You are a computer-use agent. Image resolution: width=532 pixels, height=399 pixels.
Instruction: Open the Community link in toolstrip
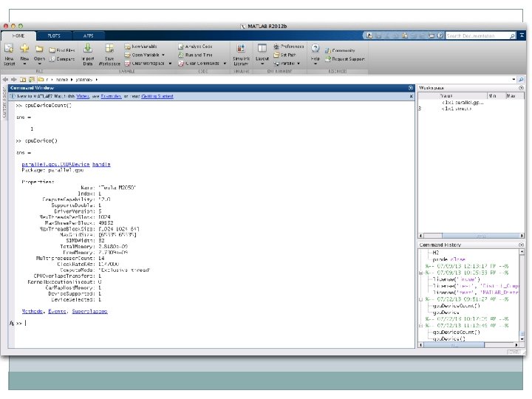pyautogui.click(x=340, y=50)
